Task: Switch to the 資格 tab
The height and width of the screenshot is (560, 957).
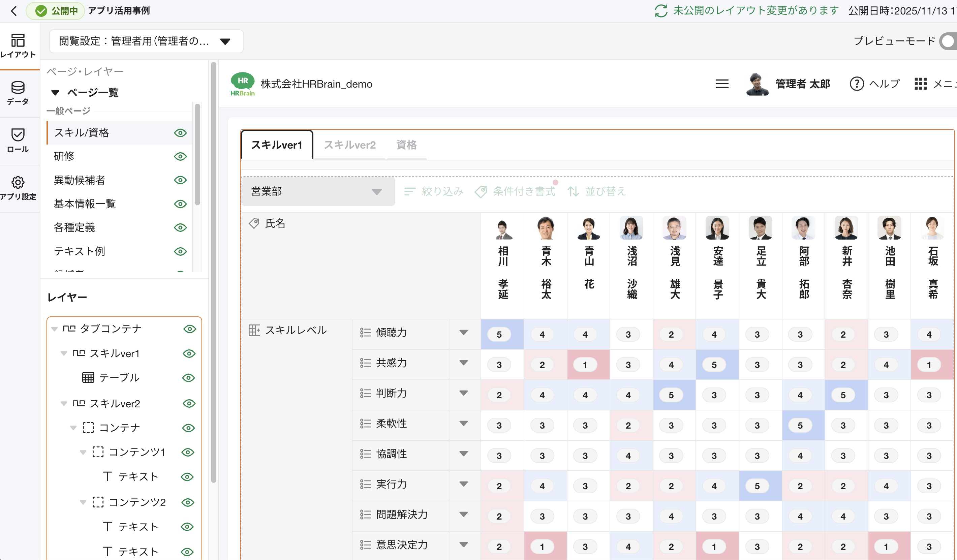Action: 406,145
